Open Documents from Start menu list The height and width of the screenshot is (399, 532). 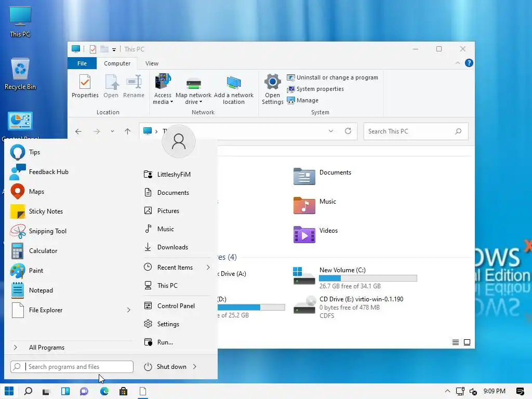[177, 193]
